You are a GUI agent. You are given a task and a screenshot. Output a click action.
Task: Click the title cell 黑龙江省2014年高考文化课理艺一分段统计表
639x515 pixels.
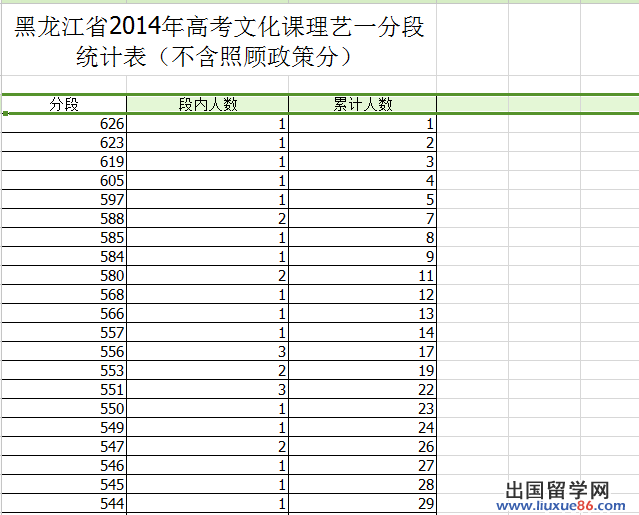point(219,40)
